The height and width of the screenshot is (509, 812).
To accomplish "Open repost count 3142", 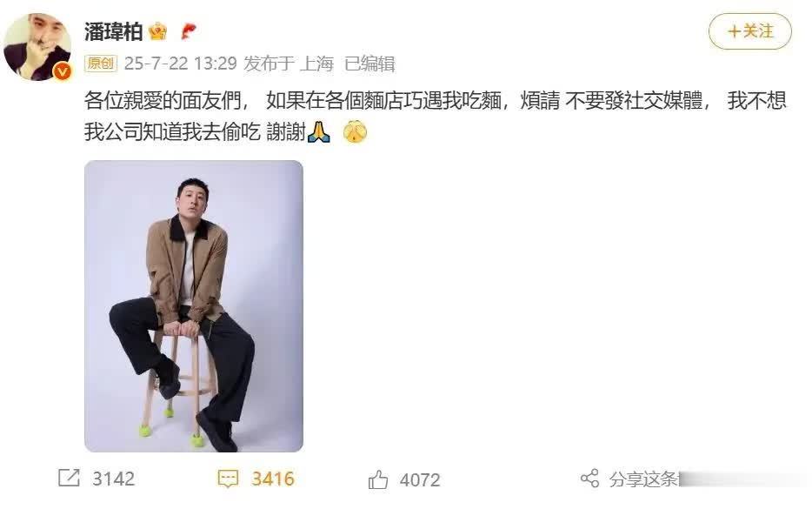I will [113, 479].
